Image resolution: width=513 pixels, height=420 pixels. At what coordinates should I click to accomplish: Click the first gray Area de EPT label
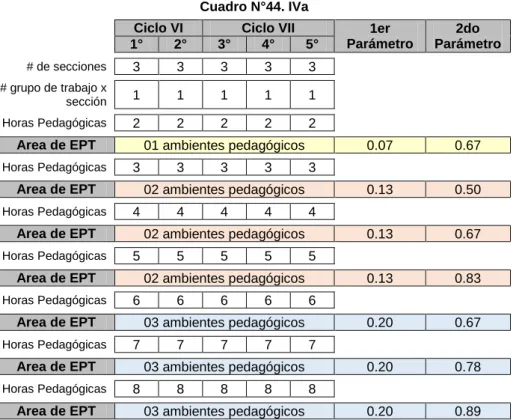click(57, 145)
